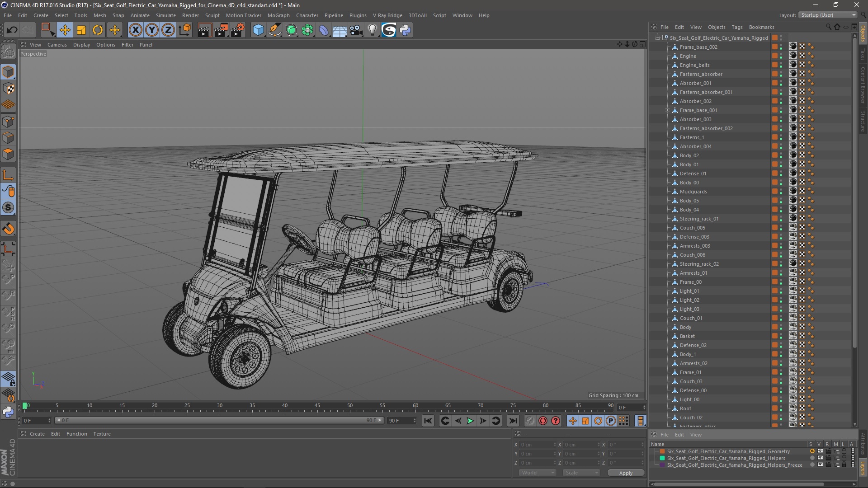This screenshot has height=488, width=868.
Task: Toggle solo for Rigged_Geometry layer
Action: click(x=812, y=451)
